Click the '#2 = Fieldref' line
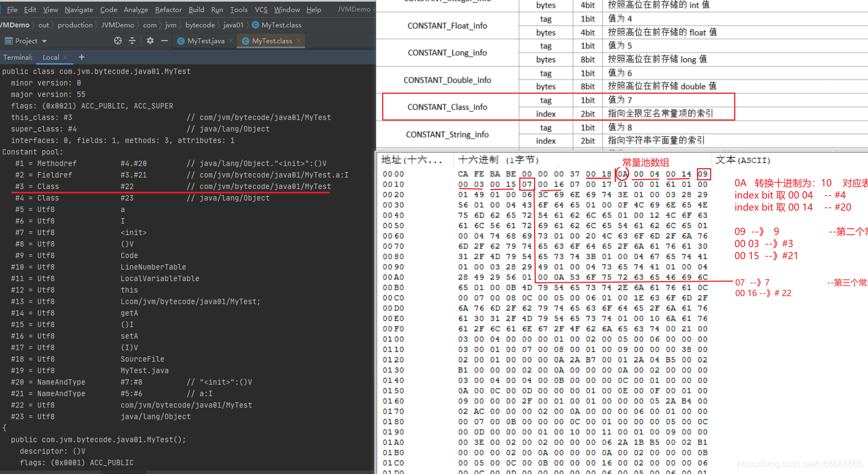 click(181, 175)
